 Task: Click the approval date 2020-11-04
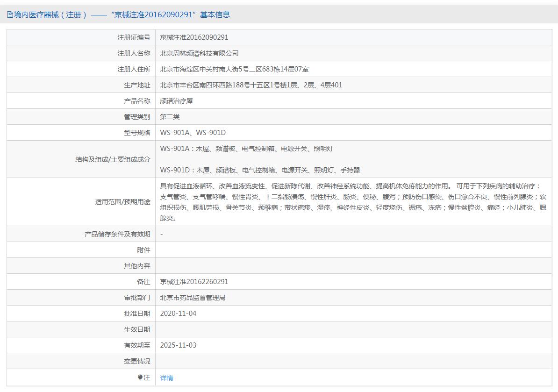tap(178, 314)
